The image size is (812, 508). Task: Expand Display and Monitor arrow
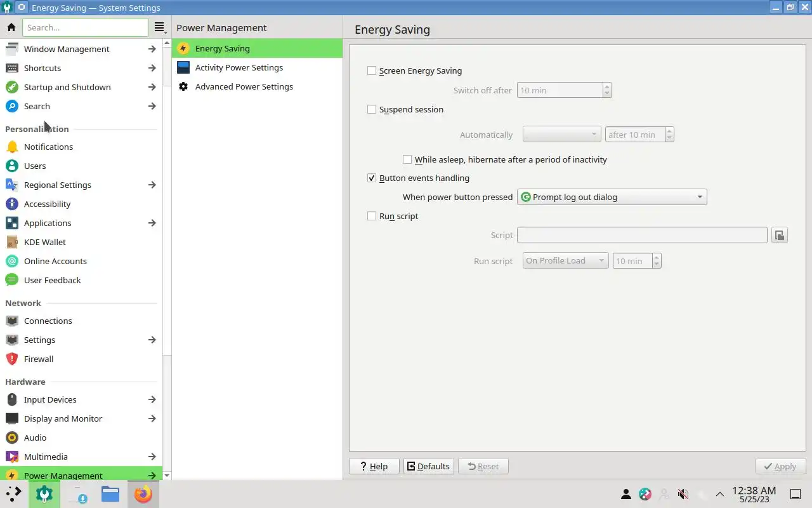[x=152, y=418]
